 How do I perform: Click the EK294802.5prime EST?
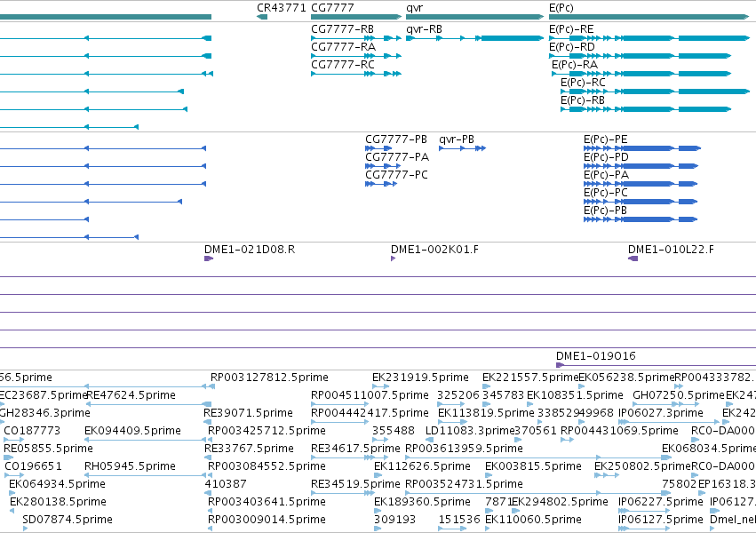[516, 512]
